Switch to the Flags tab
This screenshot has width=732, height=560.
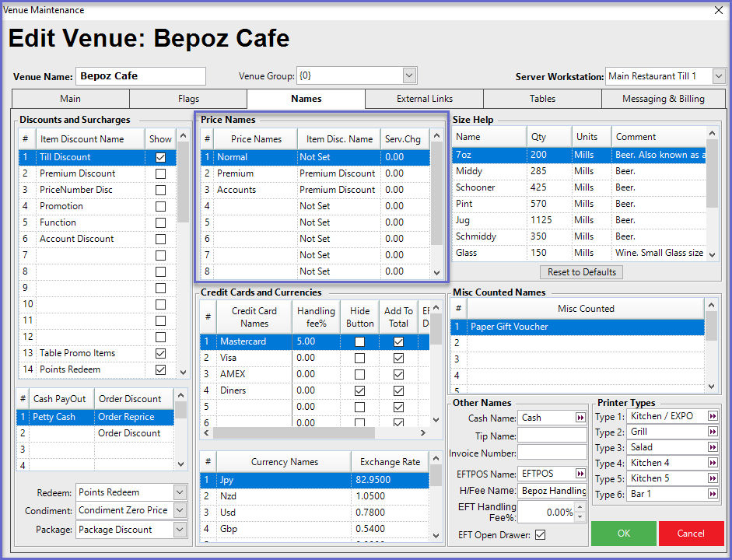pos(188,99)
